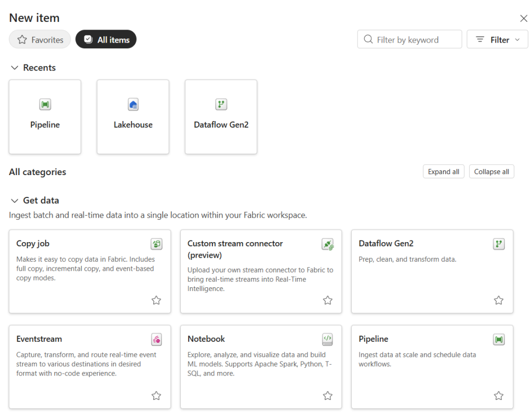
Task: Choose the Eventstream card title
Action: tap(39, 339)
